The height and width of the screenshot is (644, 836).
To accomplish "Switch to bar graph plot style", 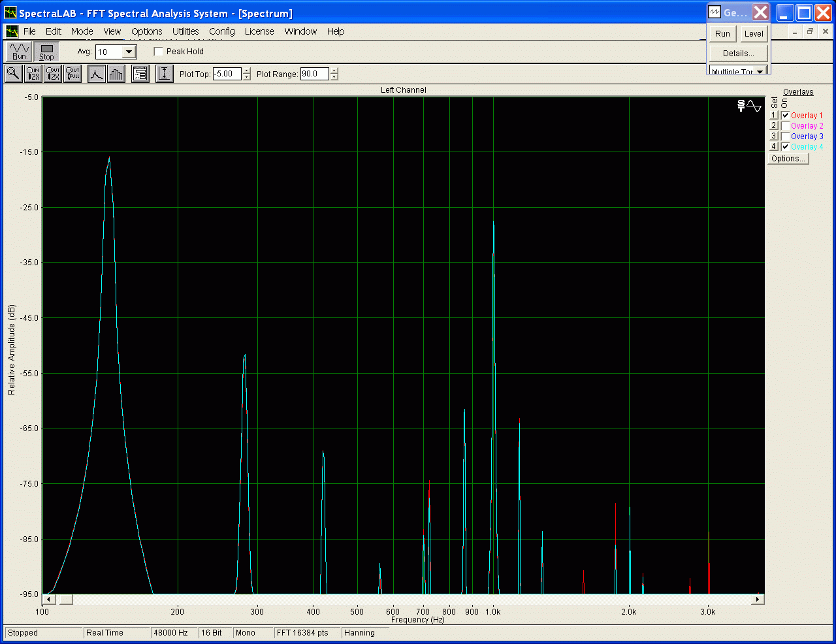I will (116, 74).
